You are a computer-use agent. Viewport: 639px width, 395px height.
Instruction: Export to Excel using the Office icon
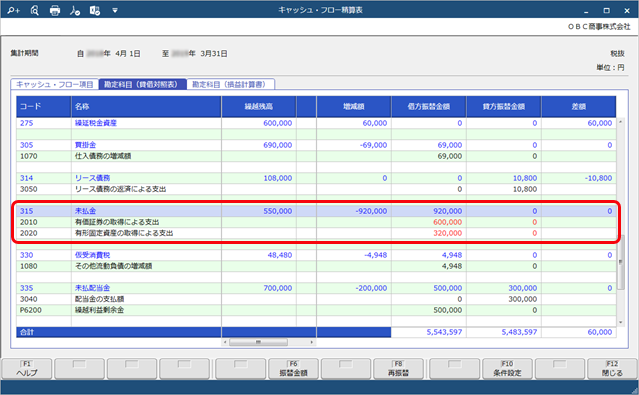(x=95, y=10)
